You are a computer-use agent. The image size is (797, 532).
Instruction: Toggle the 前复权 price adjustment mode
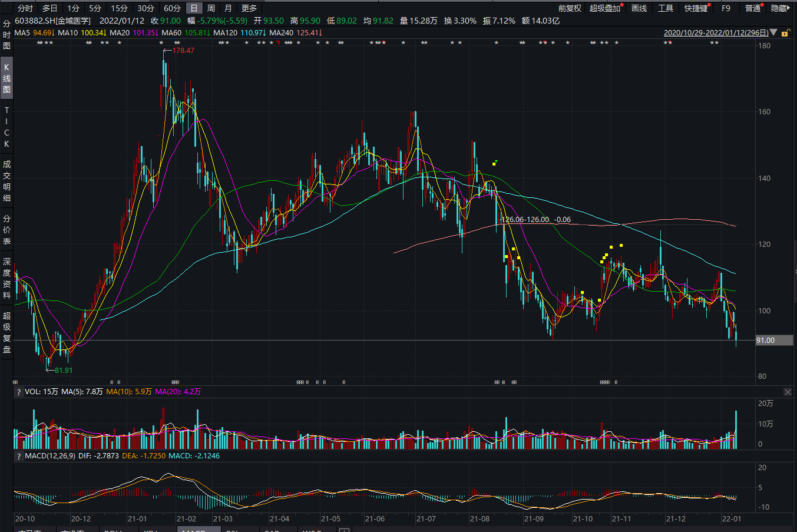(x=570, y=8)
